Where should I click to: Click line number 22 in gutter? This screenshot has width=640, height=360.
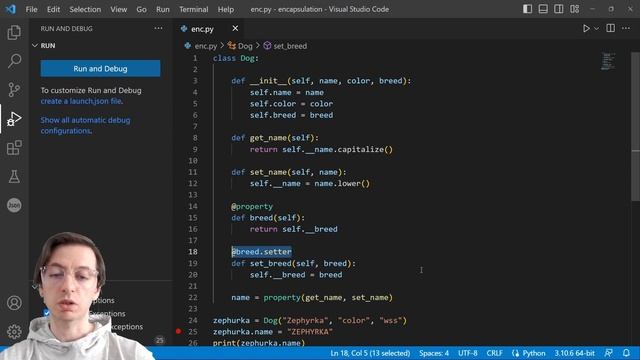[193, 298]
